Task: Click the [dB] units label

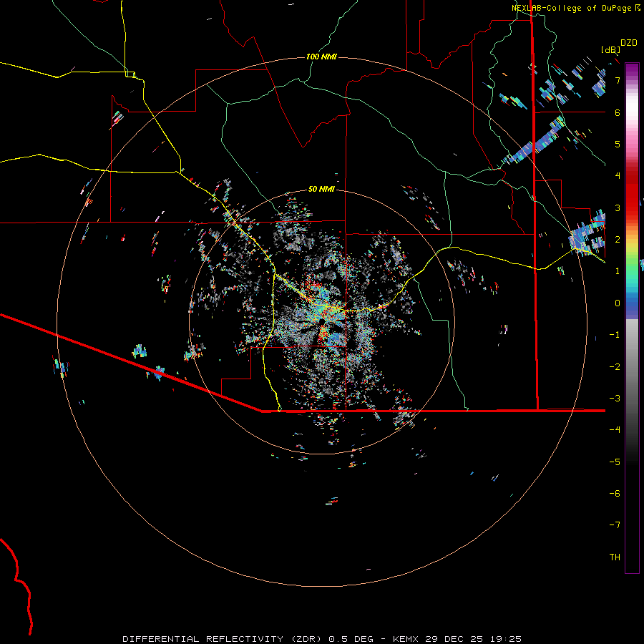Action: [611, 49]
